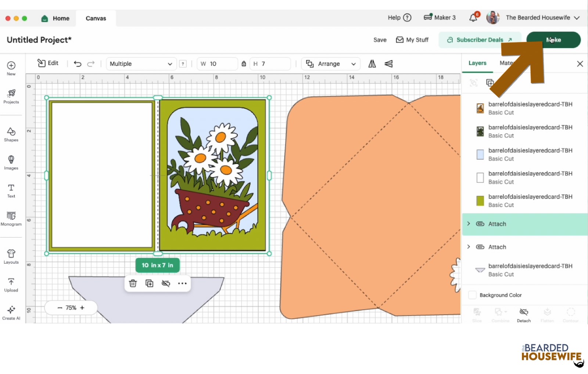Click the Detach icon in the floating canvas toolbar
This screenshot has width=588, height=374.
(x=166, y=283)
